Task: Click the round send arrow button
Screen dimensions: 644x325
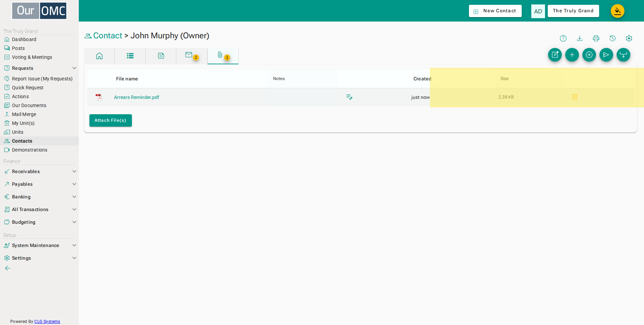Action: (x=606, y=55)
